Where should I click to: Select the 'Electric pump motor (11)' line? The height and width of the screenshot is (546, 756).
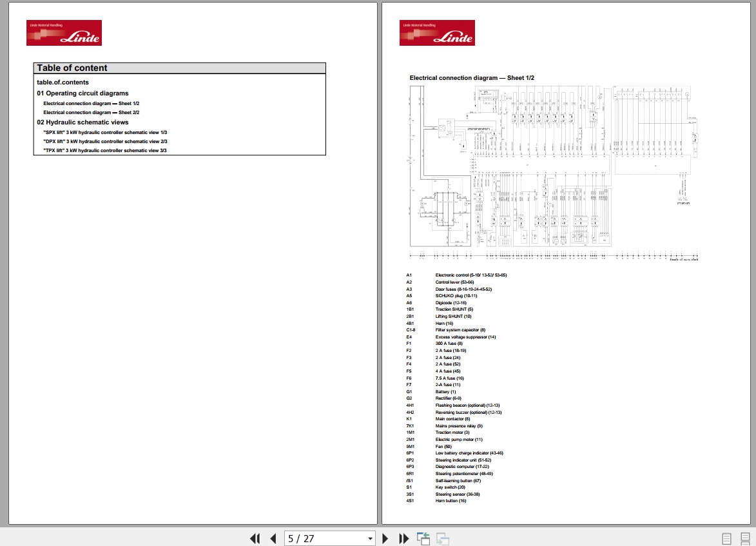point(459,440)
